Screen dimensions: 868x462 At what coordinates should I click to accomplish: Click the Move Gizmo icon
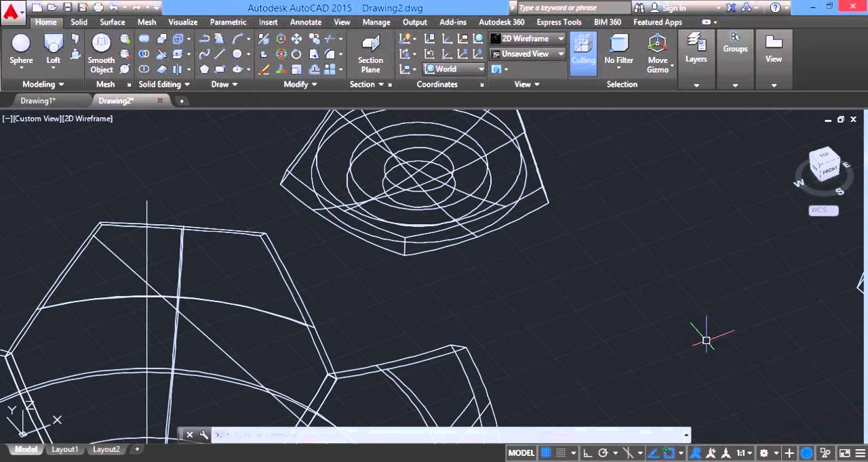coord(658,53)
